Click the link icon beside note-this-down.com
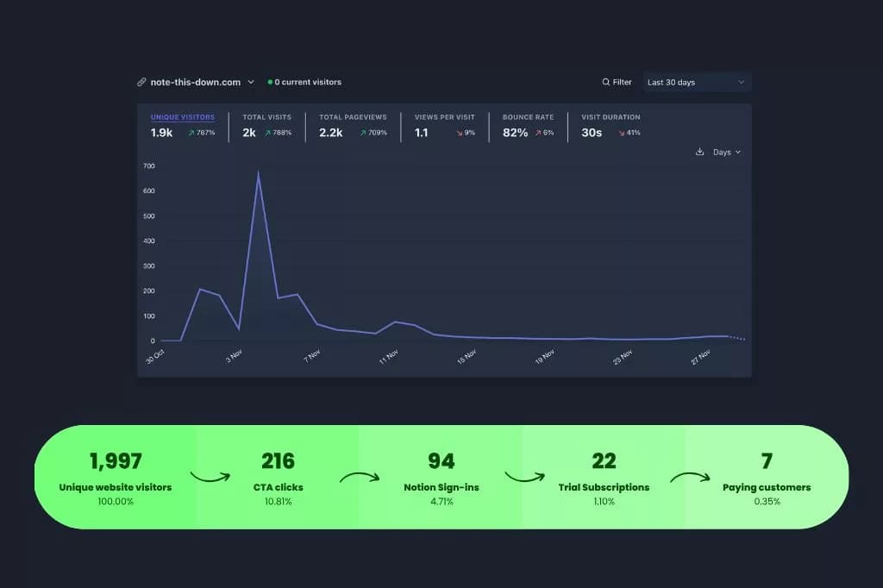Viewport: 883px width, 588px height. (x=142, y=82)
